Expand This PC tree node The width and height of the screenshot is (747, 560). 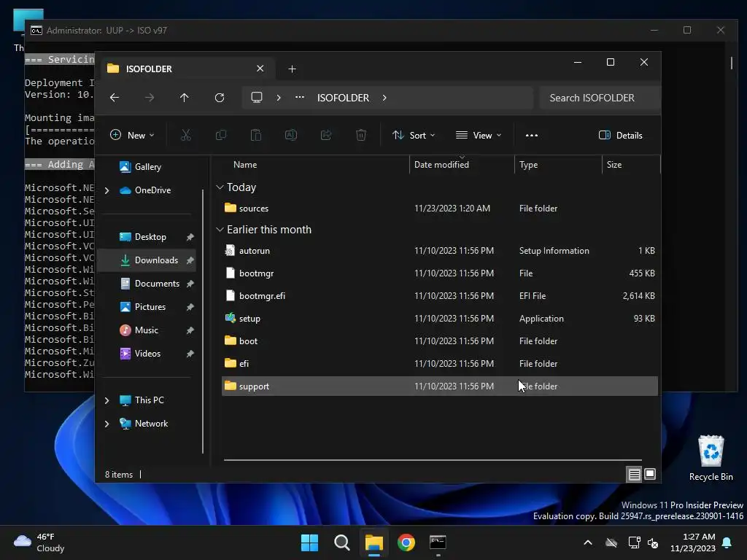click(107, 400)
